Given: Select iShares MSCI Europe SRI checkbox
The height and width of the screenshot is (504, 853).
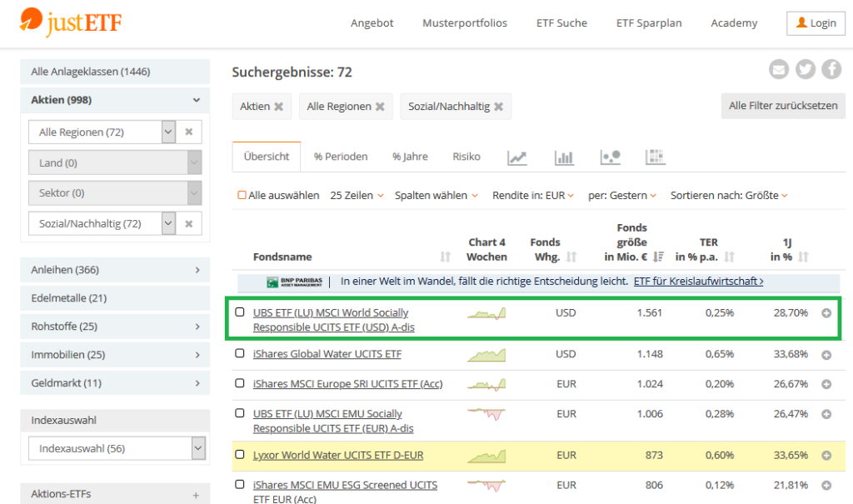Looking at the screenshot, I should pos(239,382).
